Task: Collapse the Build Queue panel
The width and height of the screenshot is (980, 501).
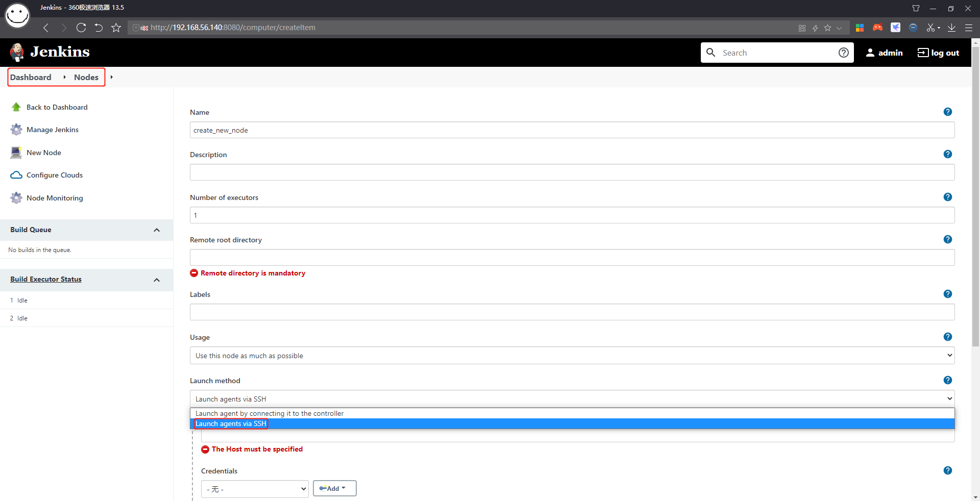Action: point(157,230)
